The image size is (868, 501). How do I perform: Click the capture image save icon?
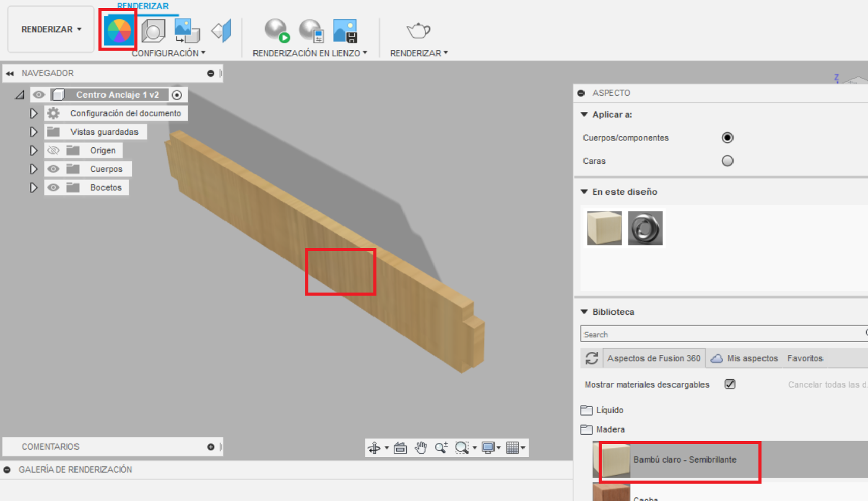(345, 30)
